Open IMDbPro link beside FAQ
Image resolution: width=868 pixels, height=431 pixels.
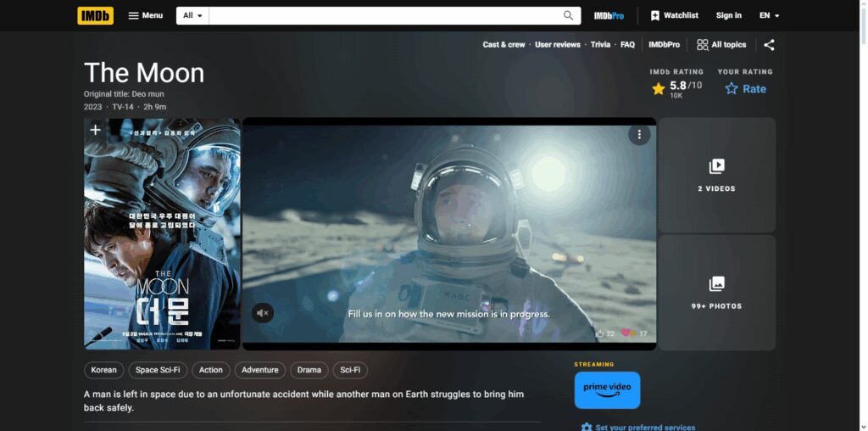tap(664, 45)
